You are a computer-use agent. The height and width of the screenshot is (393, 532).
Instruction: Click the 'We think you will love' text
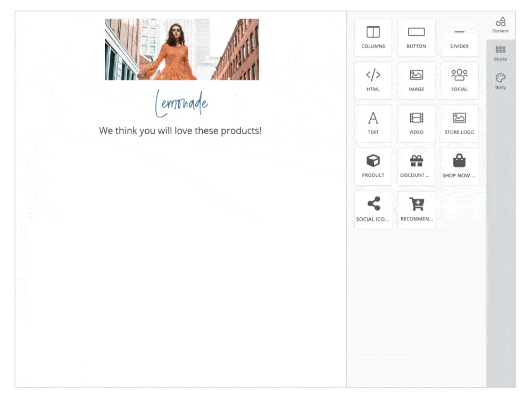click(180, 130)
